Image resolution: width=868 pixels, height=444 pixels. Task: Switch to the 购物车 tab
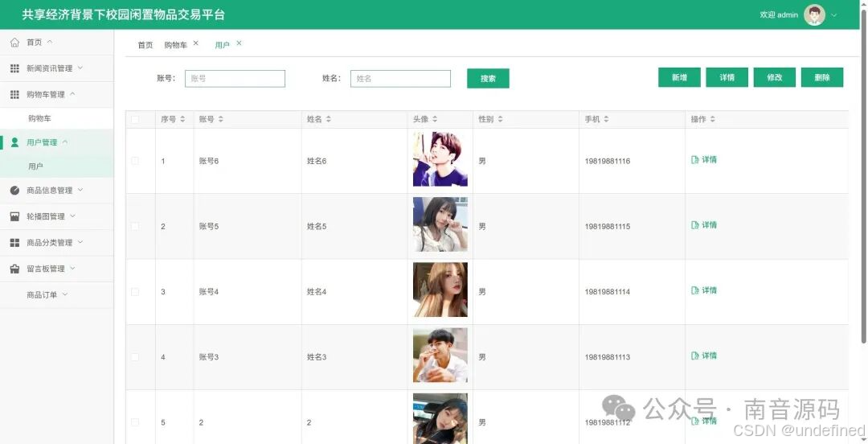click(x=175, y=45)
